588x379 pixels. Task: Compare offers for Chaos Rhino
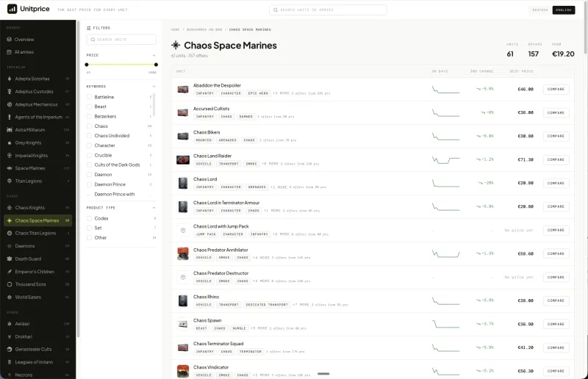tap(556, 300)
